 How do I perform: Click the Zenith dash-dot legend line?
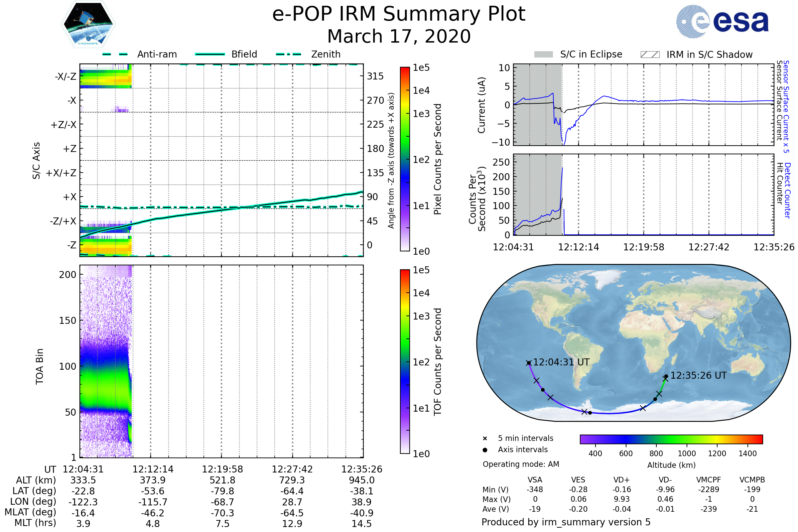[x=288, y=54]
